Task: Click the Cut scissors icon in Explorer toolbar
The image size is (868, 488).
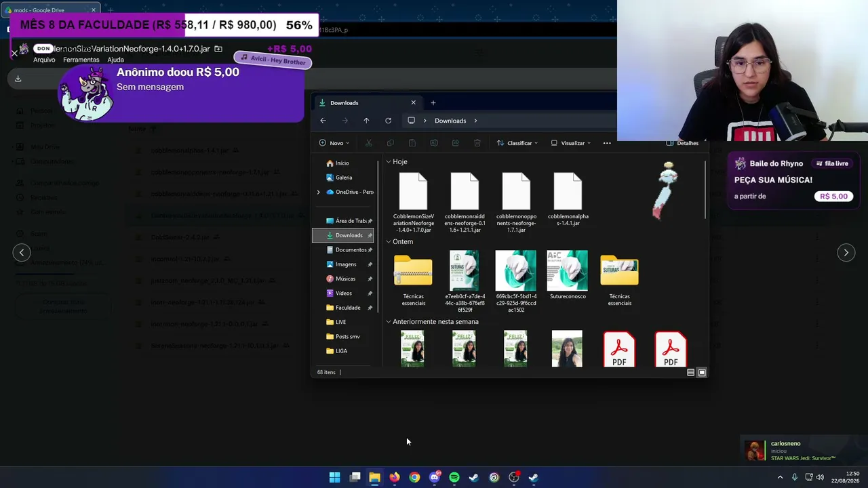Action: [x=369, y=143]
